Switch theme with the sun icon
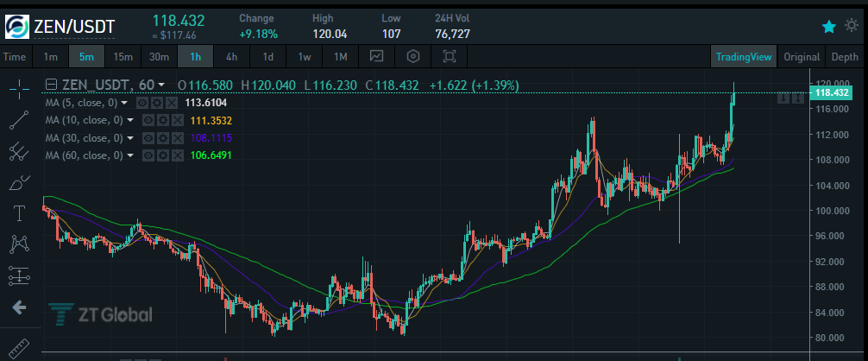 tap(852, 25)
